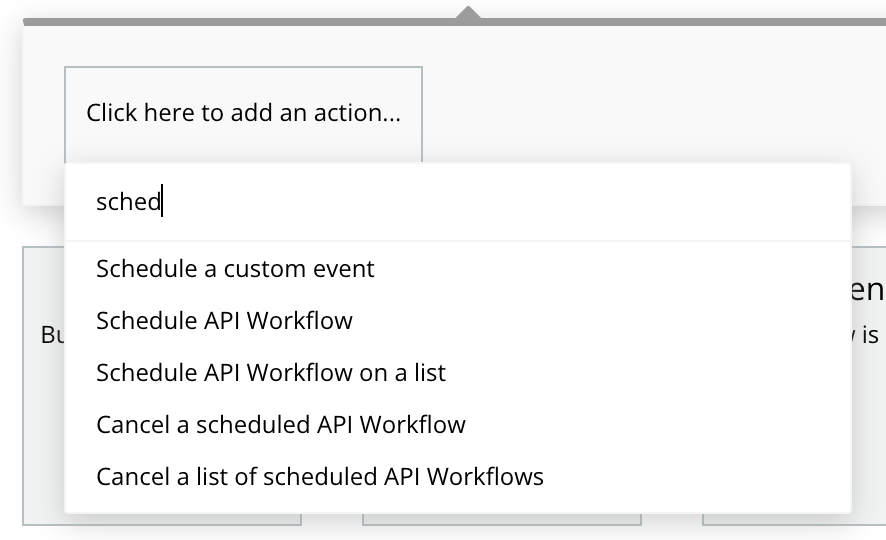
Task: Select 'Cancel a scheduled API Workflow'
Action: 281,424
